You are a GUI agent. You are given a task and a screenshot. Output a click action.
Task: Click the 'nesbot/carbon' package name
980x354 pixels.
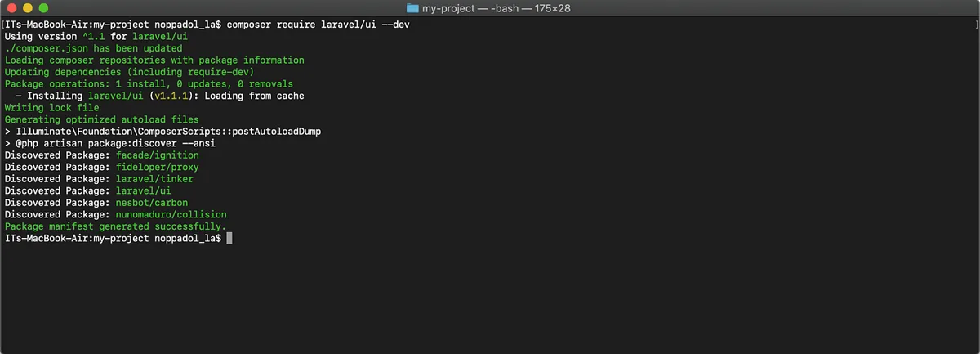(x=152, y=203)
